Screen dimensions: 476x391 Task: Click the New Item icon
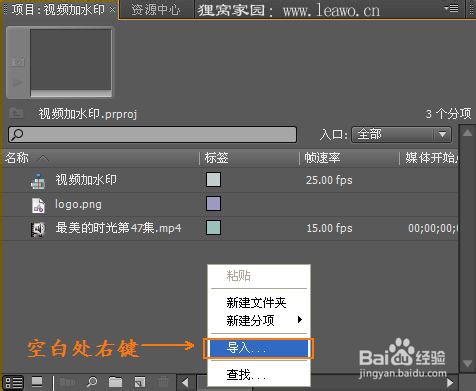tap(140, 382)
